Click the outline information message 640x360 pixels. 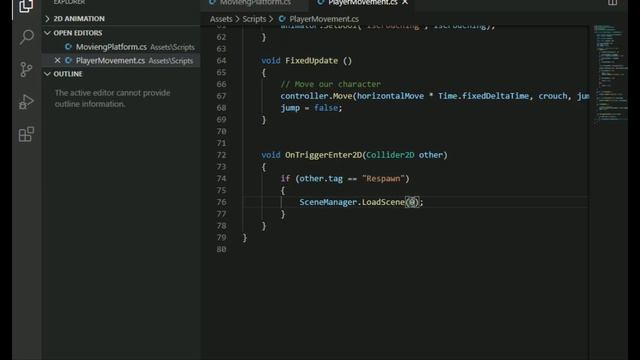pos(112,98)
